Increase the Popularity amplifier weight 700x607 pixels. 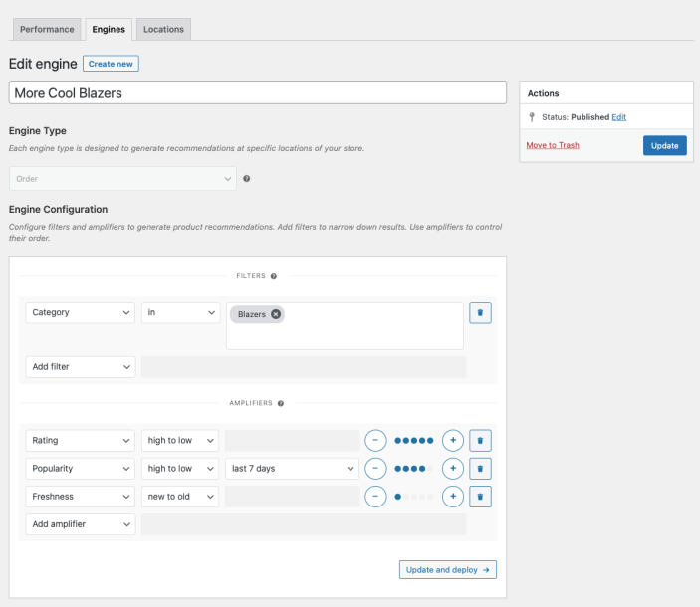(x=453, y=469)
